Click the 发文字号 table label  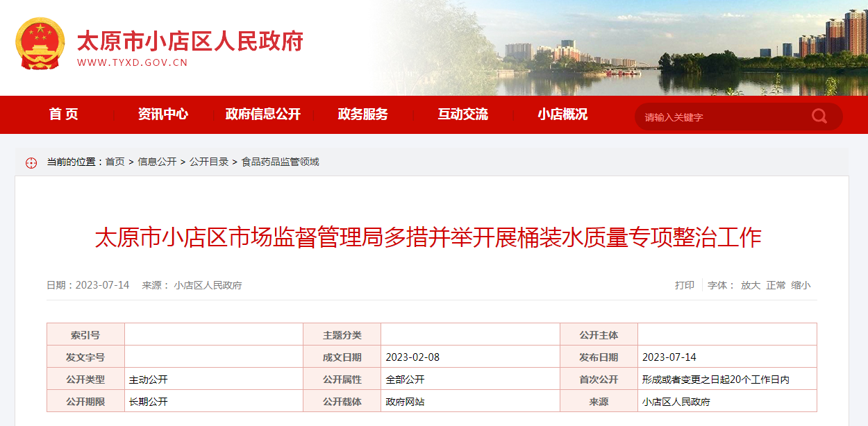coord(85,357)
